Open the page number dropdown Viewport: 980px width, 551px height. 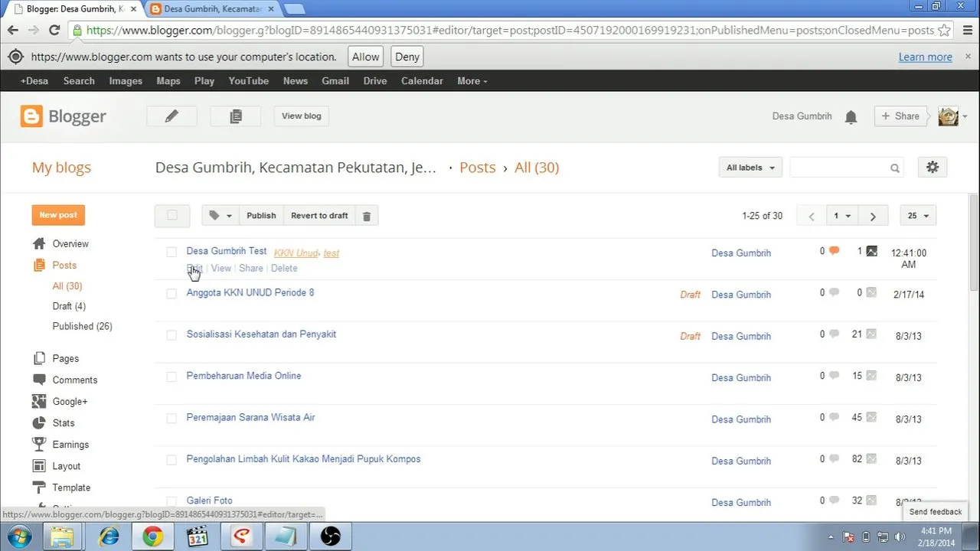coord(842,216)
